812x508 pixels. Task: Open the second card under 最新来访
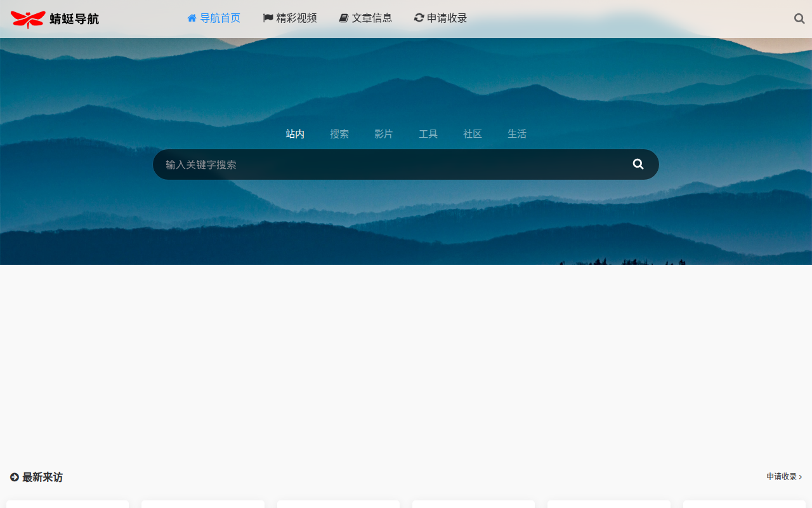point(203,504)
